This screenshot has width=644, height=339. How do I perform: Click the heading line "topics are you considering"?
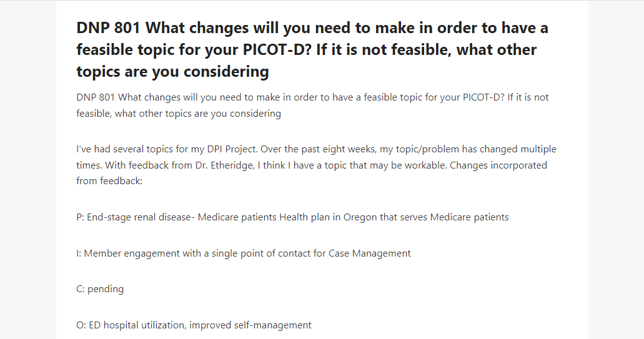tap(172, 71)
